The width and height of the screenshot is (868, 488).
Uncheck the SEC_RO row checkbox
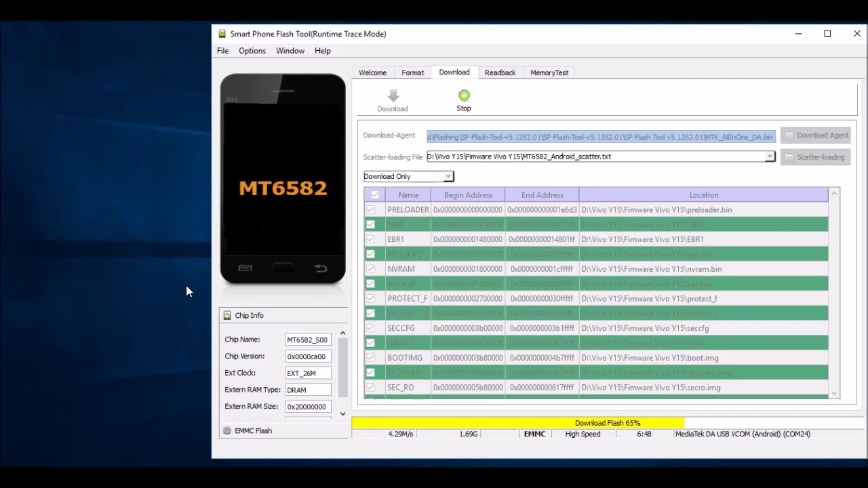[x=370, y=388]
